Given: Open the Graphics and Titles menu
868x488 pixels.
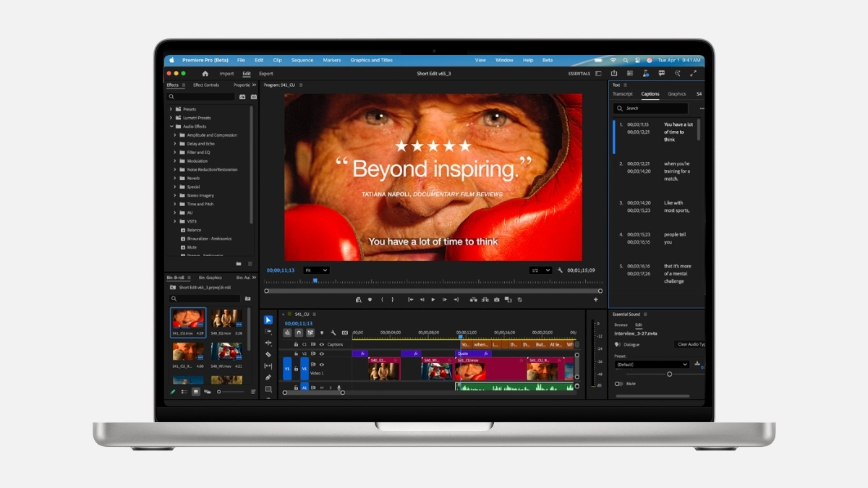Looking at the screenshot, I should (371, 60).
